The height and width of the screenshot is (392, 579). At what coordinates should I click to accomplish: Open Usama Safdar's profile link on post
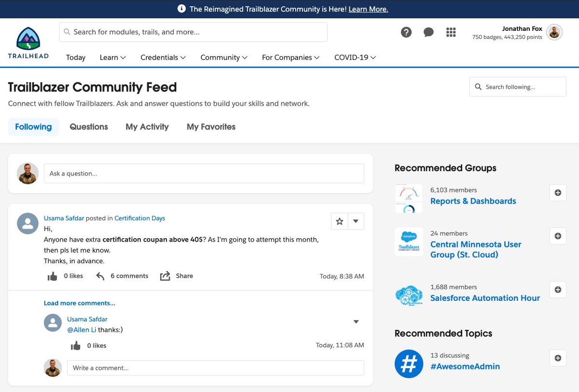pyautogui.click(x=64, y=218)
